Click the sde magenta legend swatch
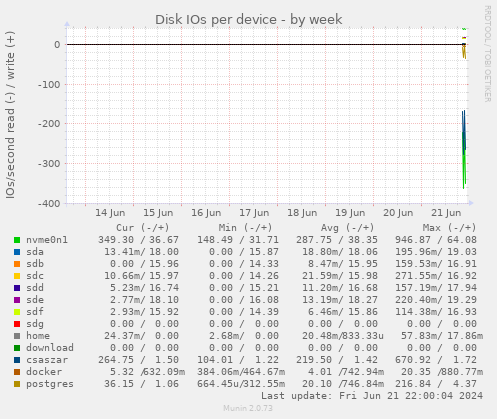The width and height of the screenshot is (497, 419). click(x=17, y=300)
